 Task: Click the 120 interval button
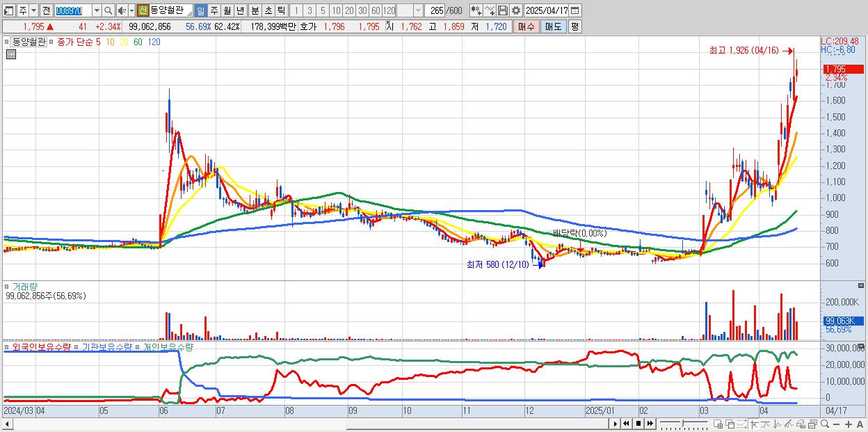(x=389, y=10)
